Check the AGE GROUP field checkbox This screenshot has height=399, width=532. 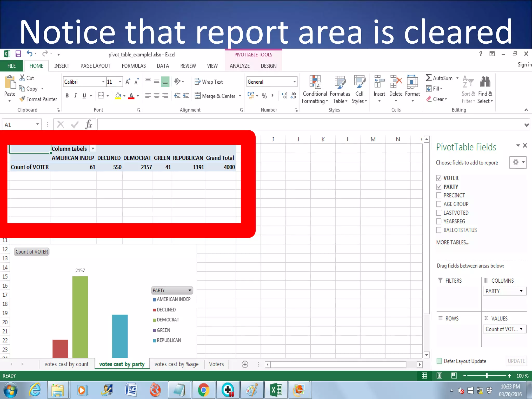click(439, 204)
